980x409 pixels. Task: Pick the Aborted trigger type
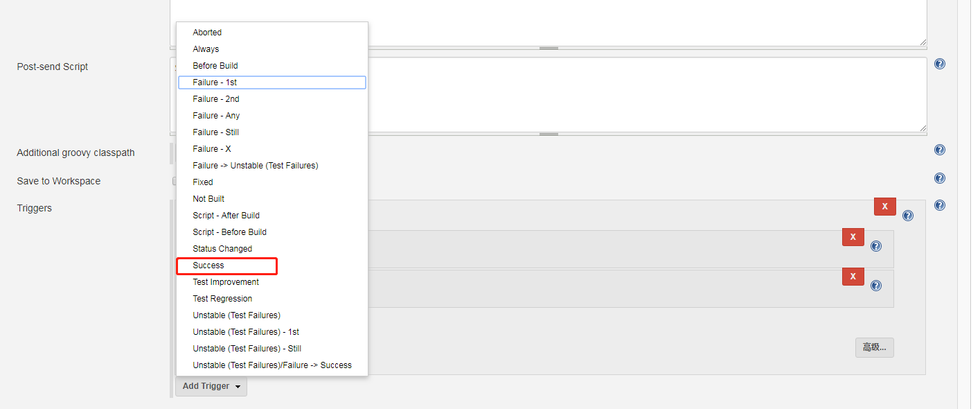(x=207, y=33)
